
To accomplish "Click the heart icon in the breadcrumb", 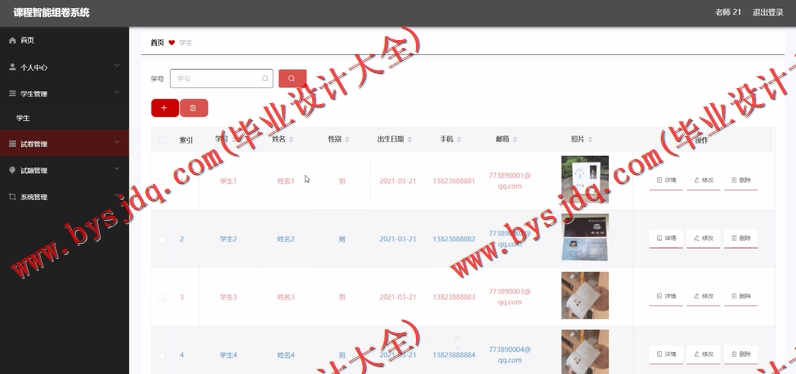I will pyautogui.click(x=172, y=43).
